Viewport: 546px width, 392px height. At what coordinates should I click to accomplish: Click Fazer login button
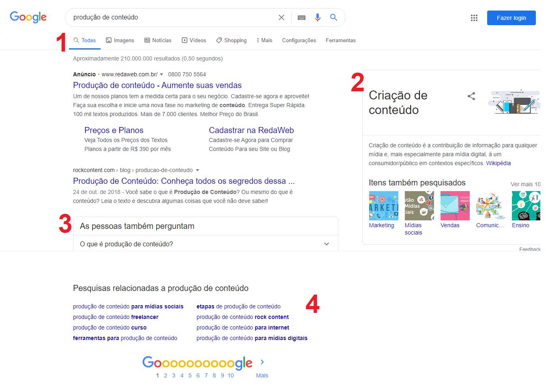coord(512,18)
